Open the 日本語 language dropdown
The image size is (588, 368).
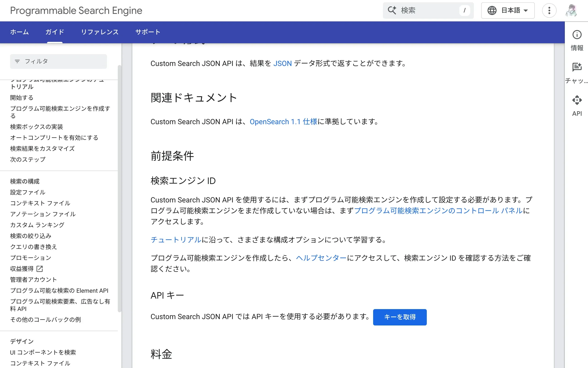click(508, 10)
